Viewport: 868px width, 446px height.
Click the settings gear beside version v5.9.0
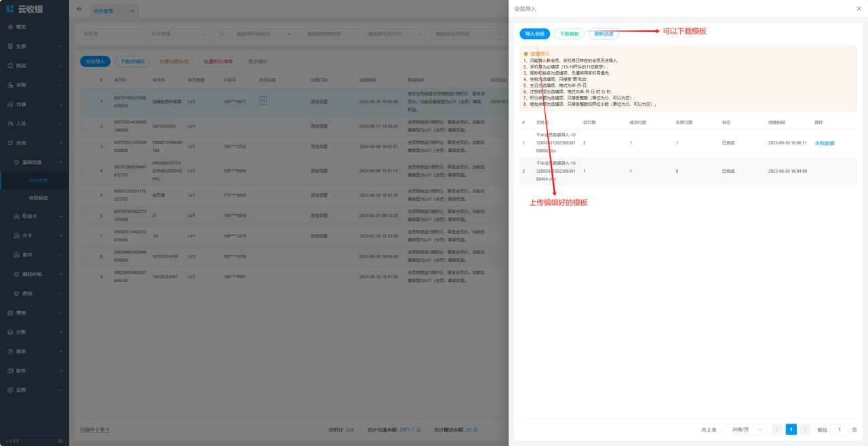click(x=60, y=441)
